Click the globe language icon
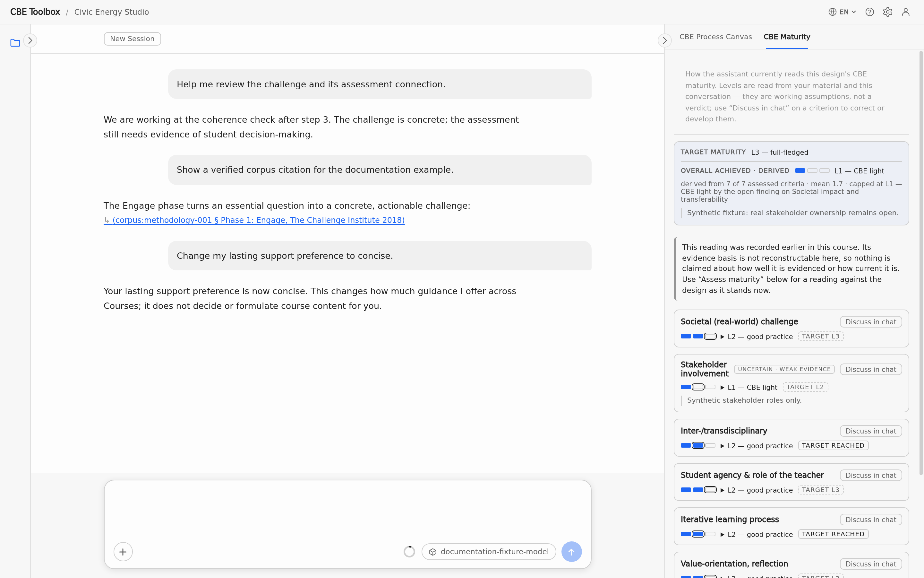924x578 pixels. [x=832, y=12]
